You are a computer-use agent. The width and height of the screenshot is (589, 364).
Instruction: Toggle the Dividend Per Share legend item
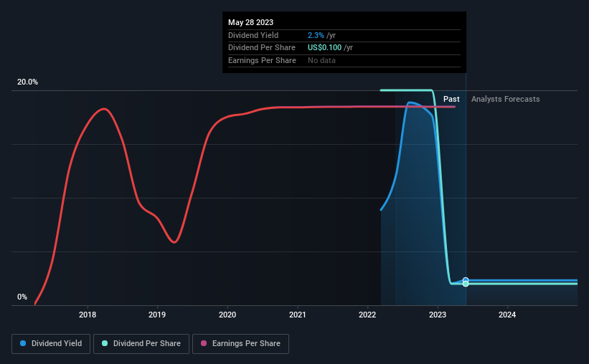pos(141,344)
